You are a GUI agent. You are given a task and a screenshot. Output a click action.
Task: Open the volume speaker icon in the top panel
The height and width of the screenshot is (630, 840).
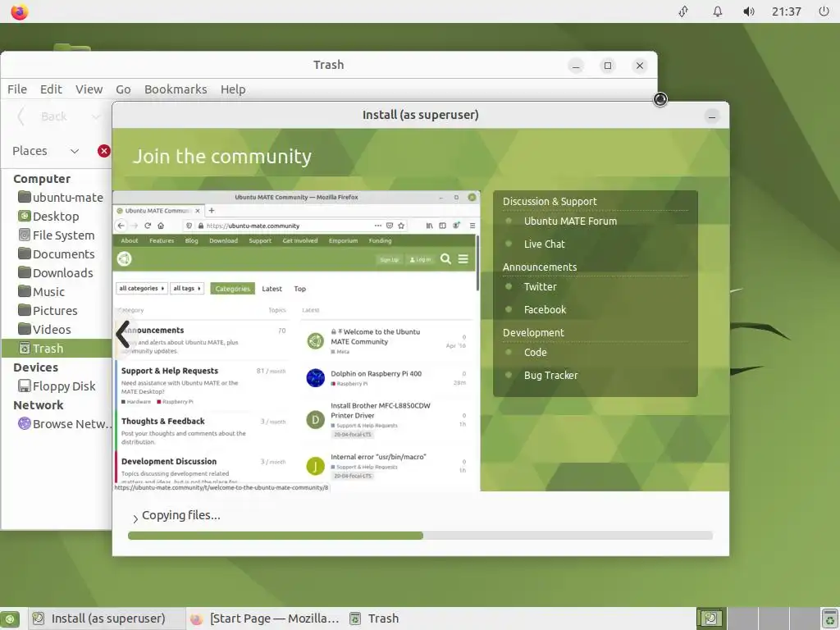click(x=748, y=11)
